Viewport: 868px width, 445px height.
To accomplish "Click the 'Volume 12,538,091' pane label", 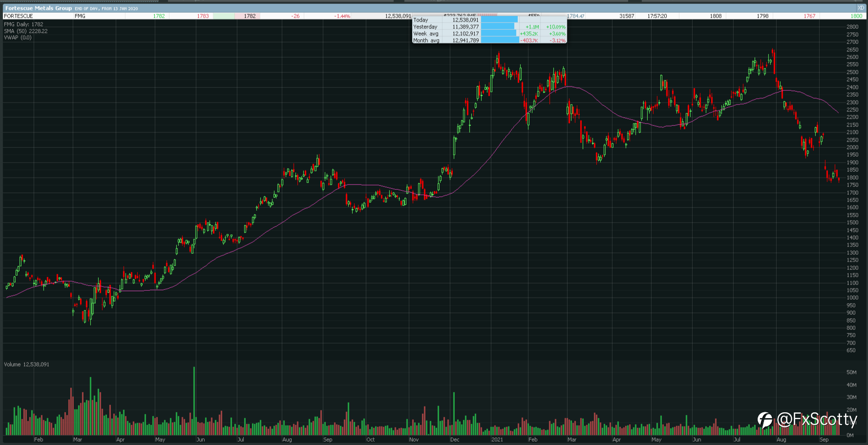I will click(26, 364).
